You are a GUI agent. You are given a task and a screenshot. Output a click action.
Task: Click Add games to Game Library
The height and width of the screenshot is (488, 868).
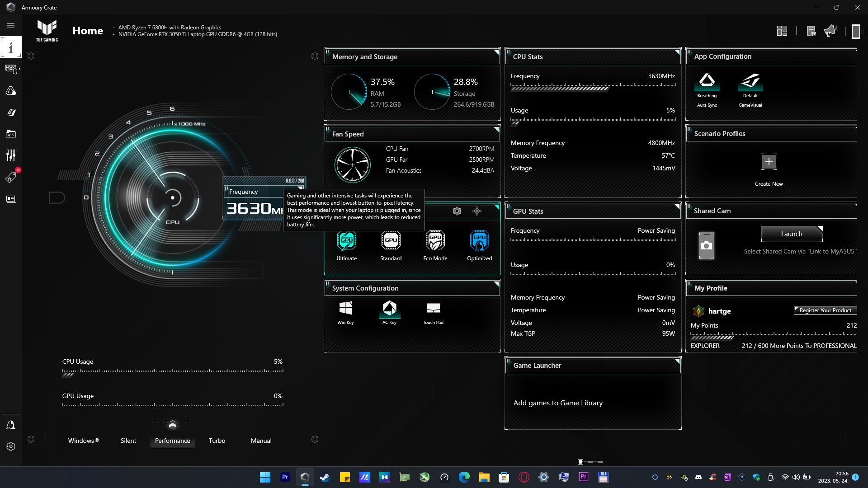558,403
